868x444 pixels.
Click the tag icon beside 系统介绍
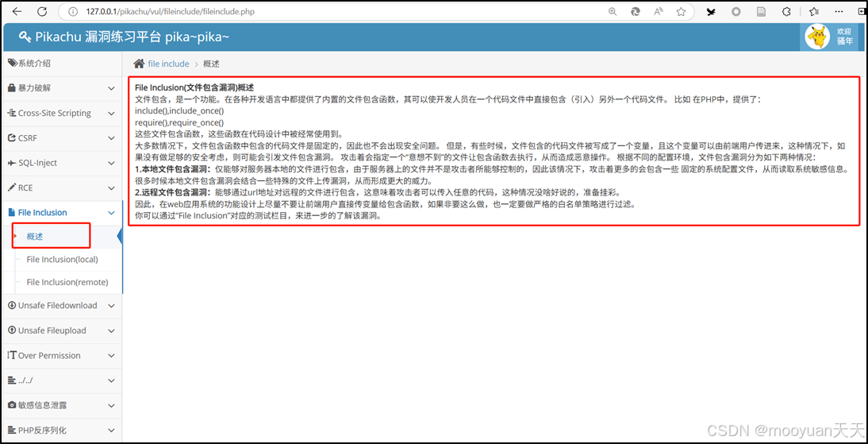[12, 64]
